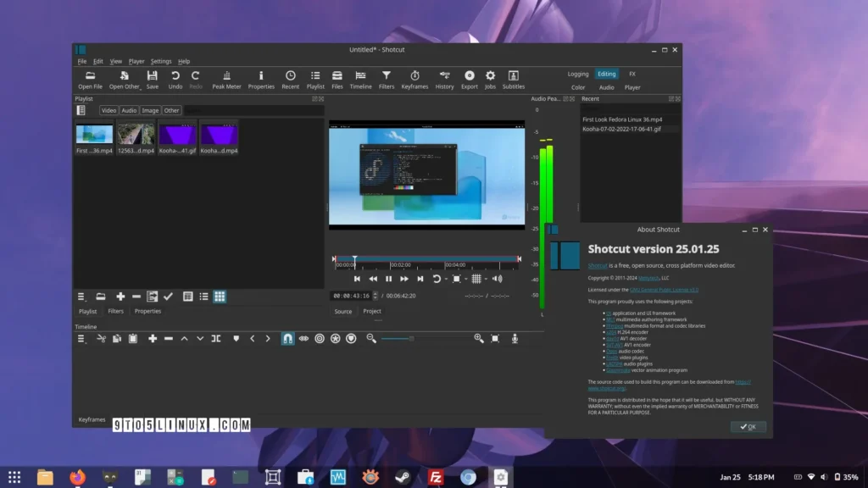Switch to the Project player tab
The width and height of the screenshot is (868, 488).
[372, 311]
